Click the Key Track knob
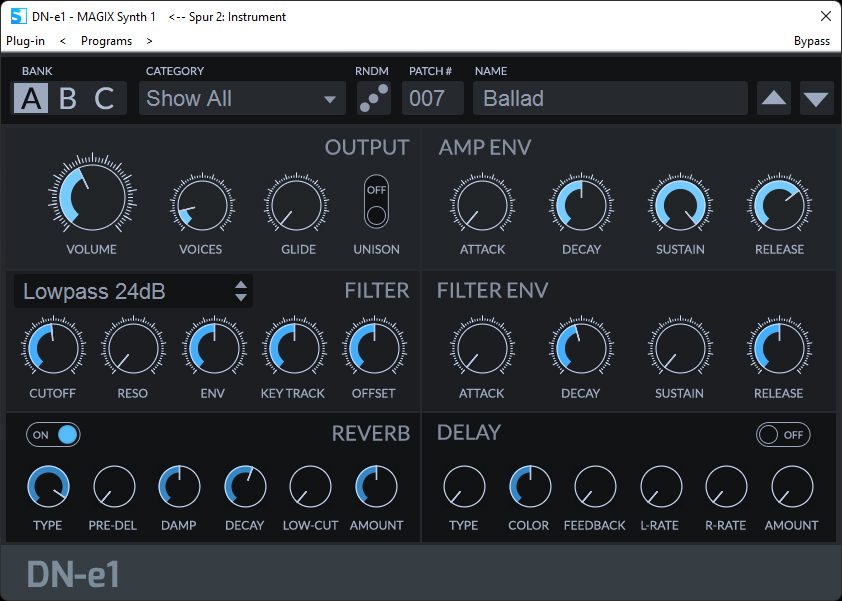 point(294,348)
